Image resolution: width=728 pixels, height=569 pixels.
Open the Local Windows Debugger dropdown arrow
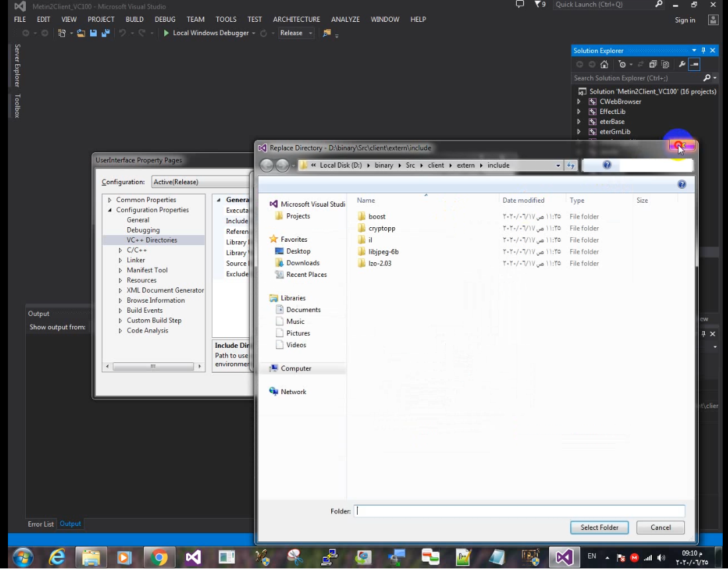tap(254, 33)
